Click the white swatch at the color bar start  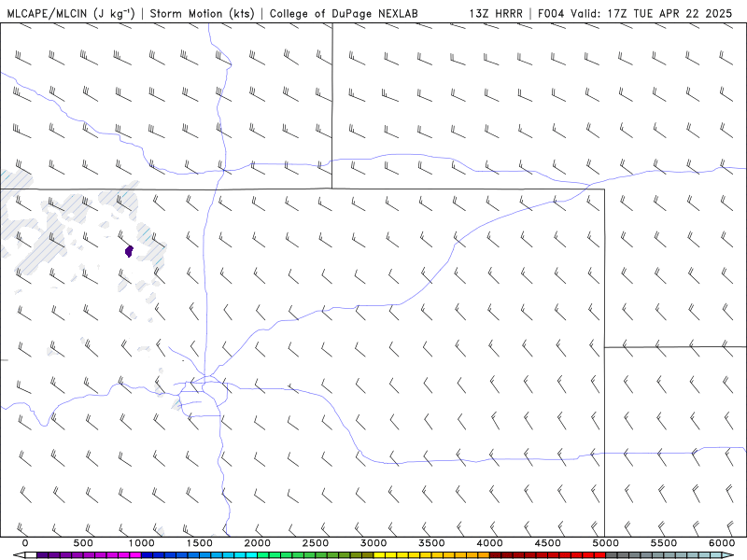click(x=31, y=554)
